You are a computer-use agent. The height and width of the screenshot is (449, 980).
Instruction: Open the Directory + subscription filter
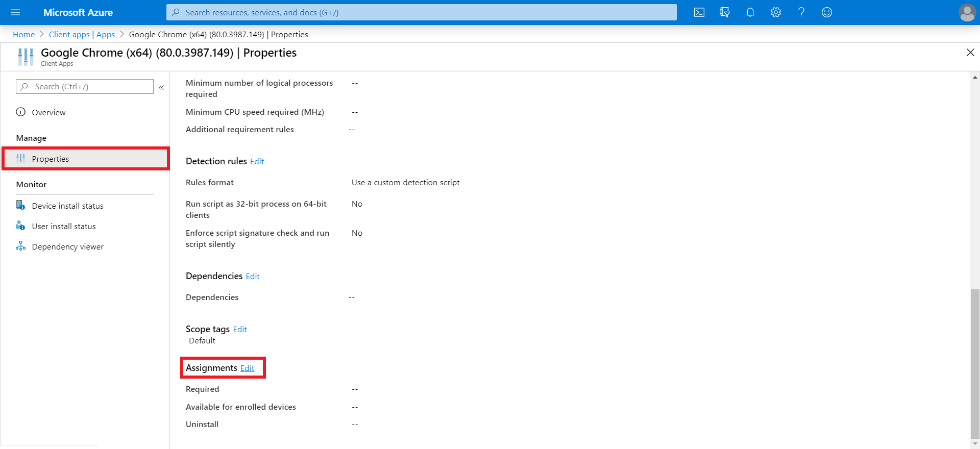(x=725, y=12)
